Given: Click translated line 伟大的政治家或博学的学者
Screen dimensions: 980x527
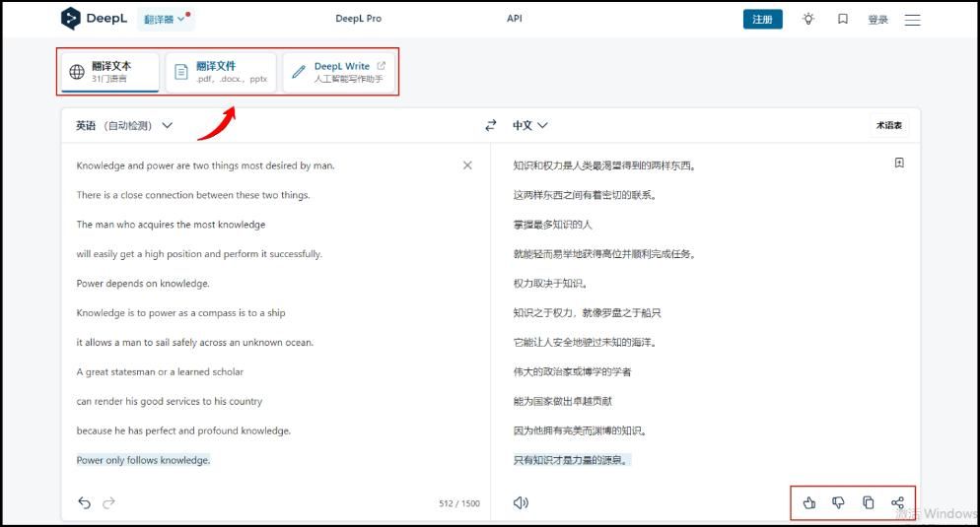Looking at the screenshot, I should pyautogui.click(x=572, y=371).
